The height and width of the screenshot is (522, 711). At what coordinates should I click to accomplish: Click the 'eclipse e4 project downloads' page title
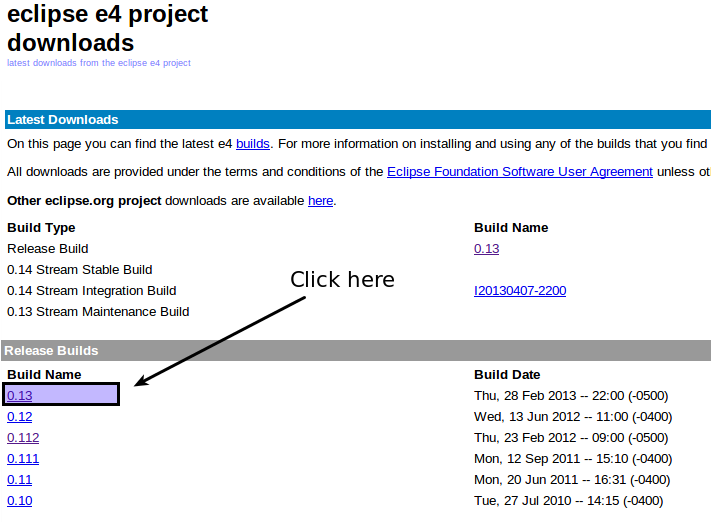point(108,29)
